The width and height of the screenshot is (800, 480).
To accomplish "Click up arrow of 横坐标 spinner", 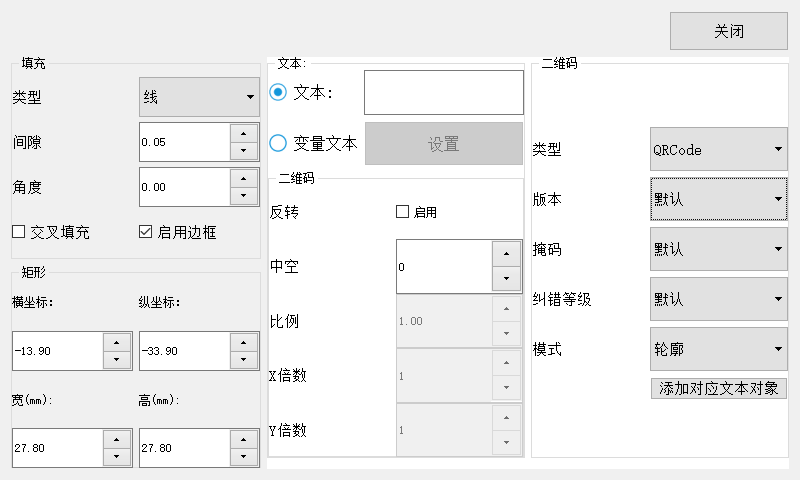I will pos(117,343).
